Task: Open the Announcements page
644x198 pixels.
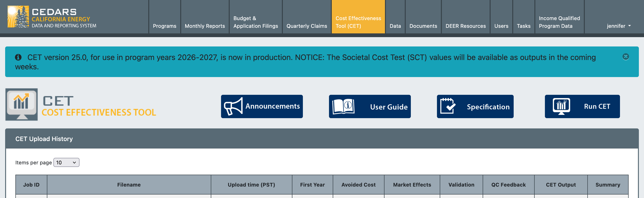Action: pyautogui.click(x=262, y=106)
